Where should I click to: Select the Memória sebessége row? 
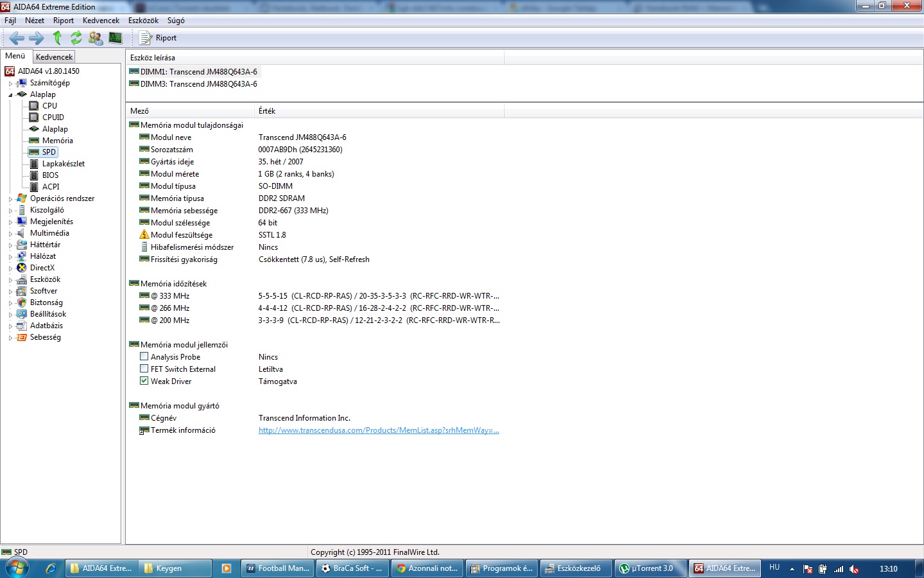coord(314,211)
